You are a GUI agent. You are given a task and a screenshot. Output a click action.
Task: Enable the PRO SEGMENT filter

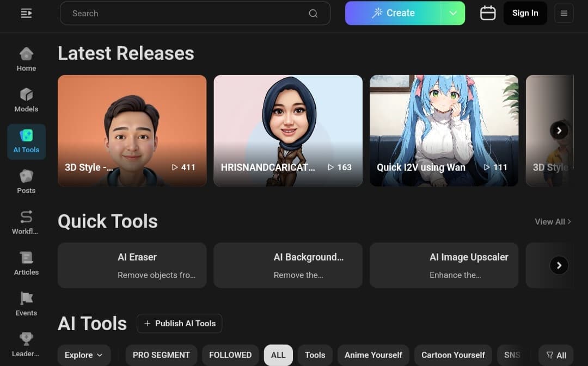tap(161, 355)
